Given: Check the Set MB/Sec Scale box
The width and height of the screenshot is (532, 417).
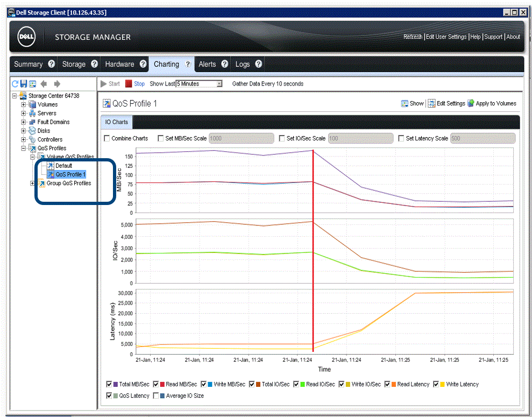Looking at the screenshot, I should [161, 138].
